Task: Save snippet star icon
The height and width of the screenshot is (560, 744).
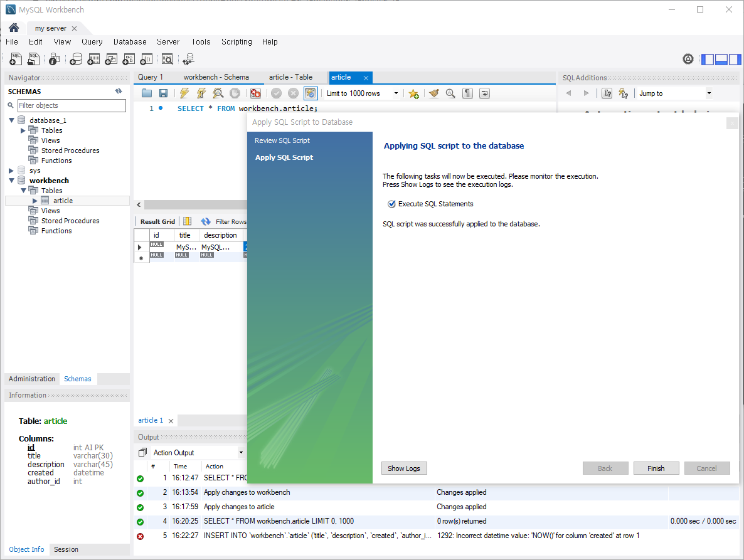Action: pyautogui.click(x=414, y=93)
